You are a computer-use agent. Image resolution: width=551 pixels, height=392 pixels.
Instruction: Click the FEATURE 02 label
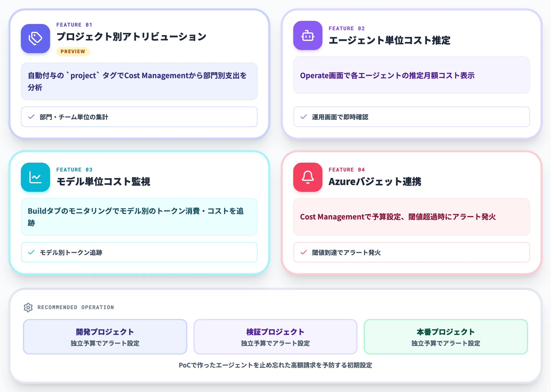[x=347, y=28]
